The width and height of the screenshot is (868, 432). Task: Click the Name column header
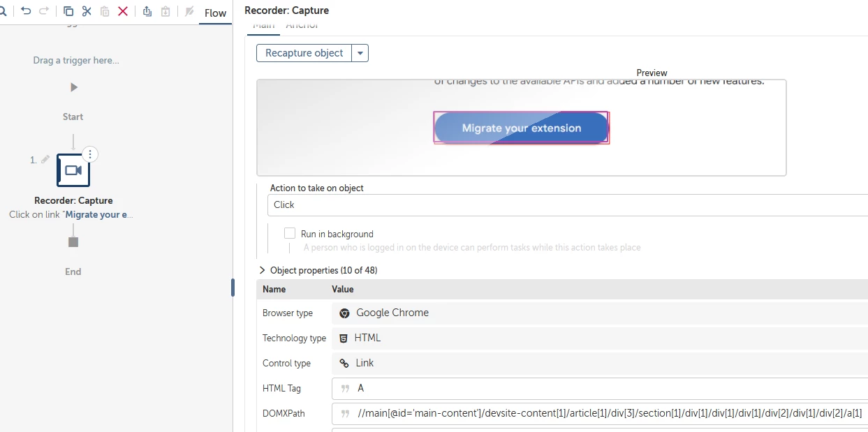point(274,289)
